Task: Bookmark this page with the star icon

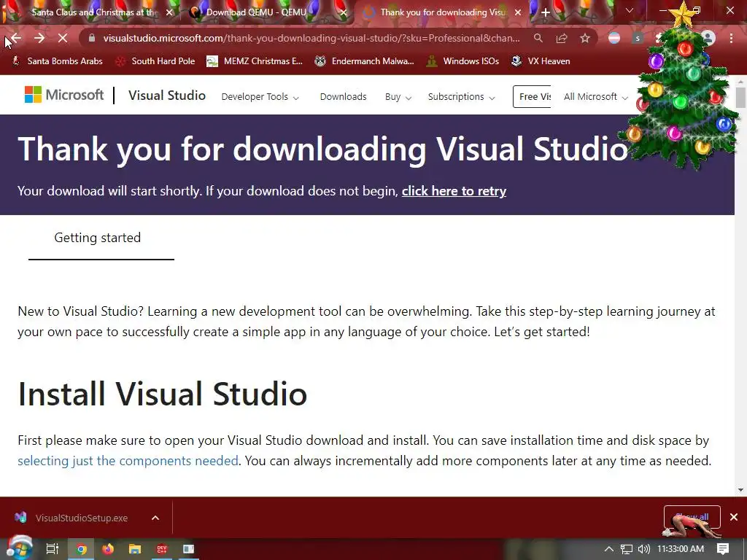Action: (x=585, y=38)
